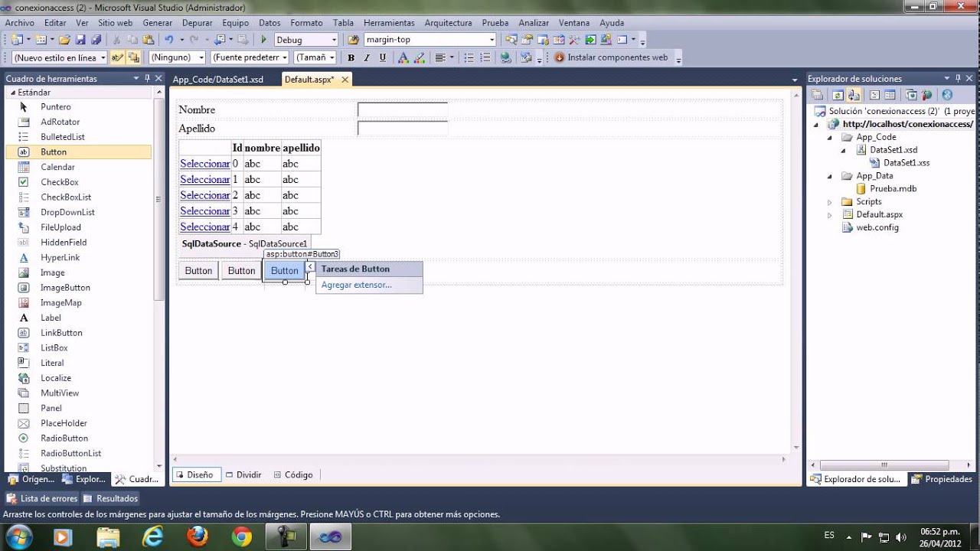Click the Explorador de soluciones horizontal scrollbar
Viewport: 980px width, 551px height.
[886, 465]
